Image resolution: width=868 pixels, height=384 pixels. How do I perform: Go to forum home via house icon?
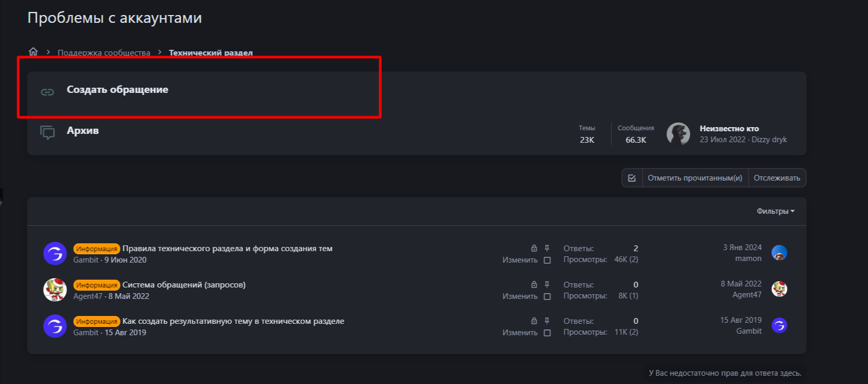33,51
